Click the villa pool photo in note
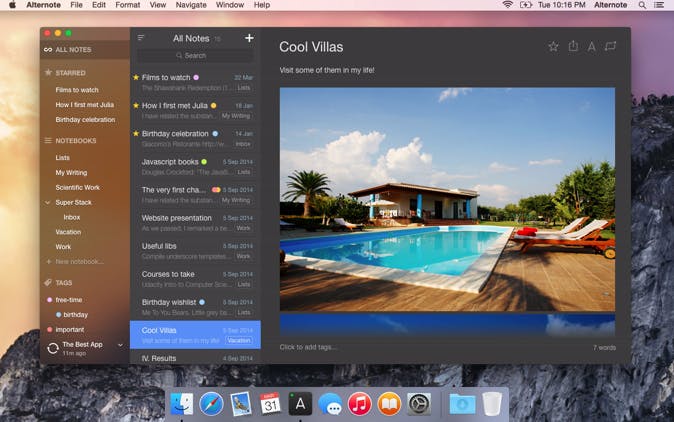Image resolution: width=674 pixels, height=422 pixels. [x=447, y=199]
